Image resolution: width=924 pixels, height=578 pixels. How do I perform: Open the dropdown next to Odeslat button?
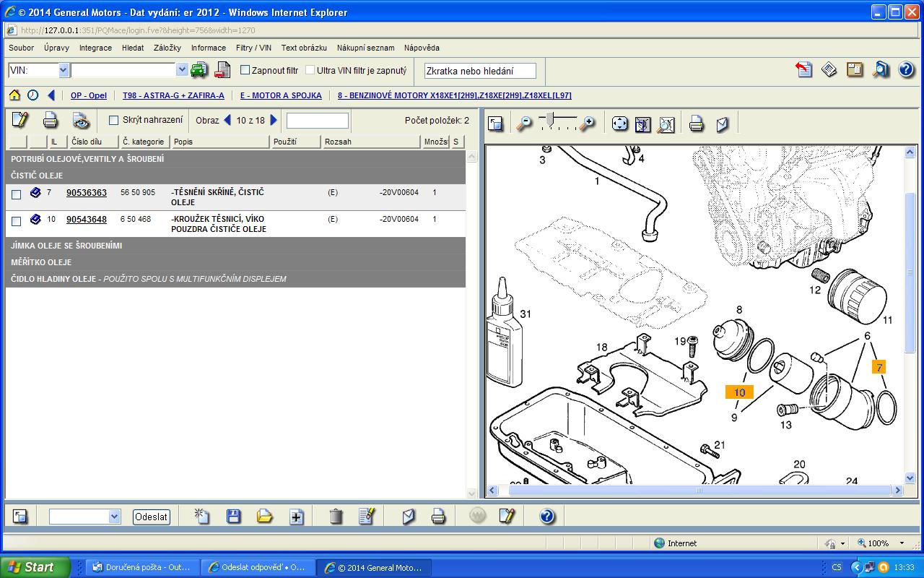point(114,517)
